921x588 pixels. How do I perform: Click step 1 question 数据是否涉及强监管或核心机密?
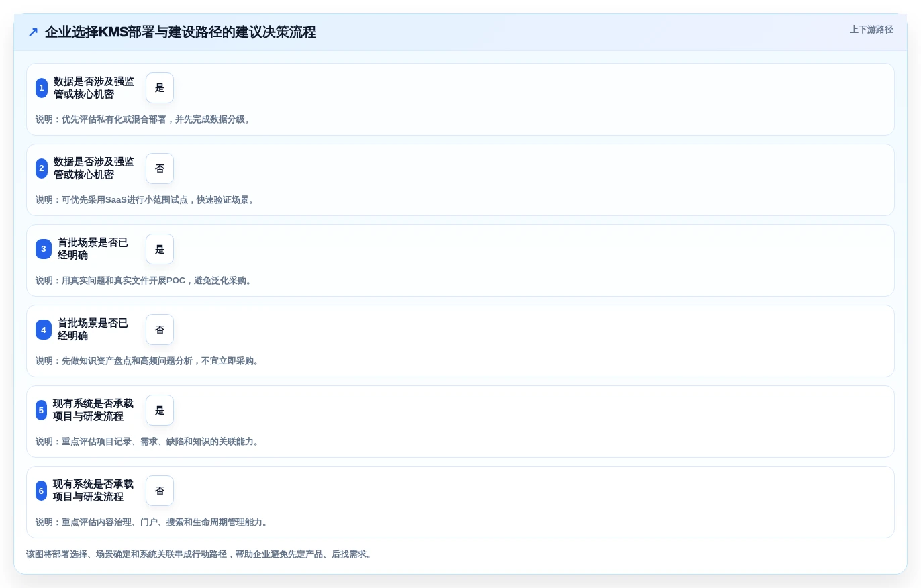pos(94,88)
